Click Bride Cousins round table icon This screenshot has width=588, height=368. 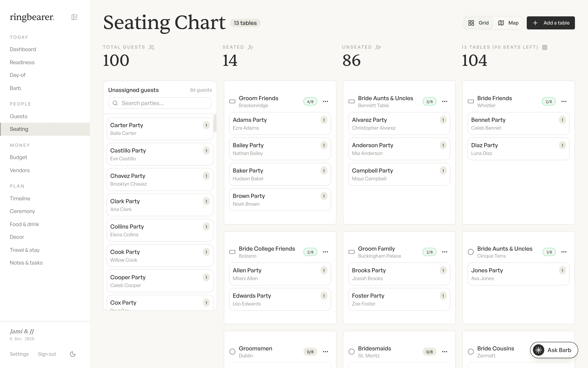click(471, 352)
